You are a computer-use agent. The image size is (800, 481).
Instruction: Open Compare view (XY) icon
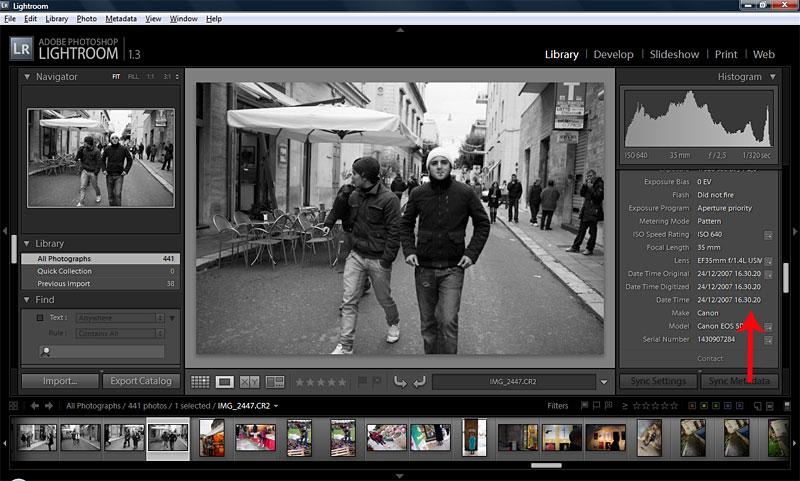pyautogui.click(x=250, y=381)
